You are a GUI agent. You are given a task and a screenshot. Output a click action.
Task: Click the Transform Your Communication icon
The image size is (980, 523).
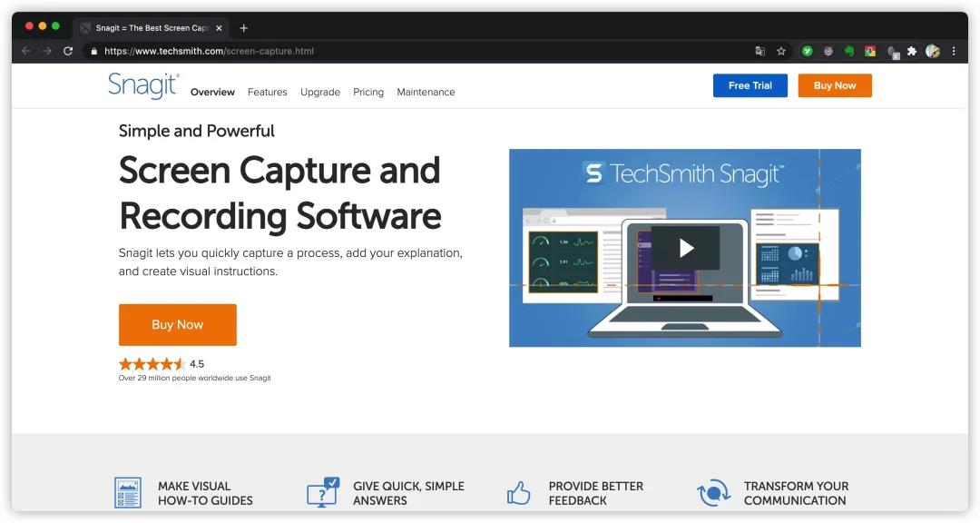714,492
